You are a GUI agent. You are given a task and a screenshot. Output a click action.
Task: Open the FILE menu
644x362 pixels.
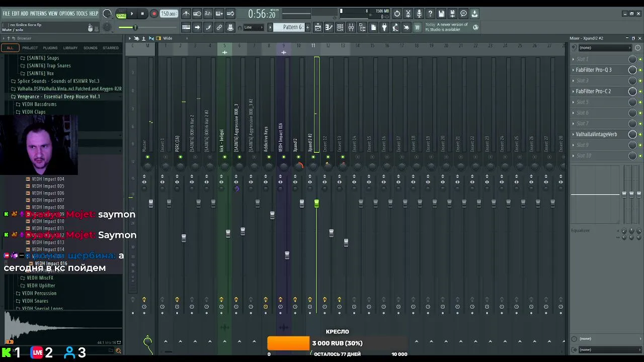[6, 14]
